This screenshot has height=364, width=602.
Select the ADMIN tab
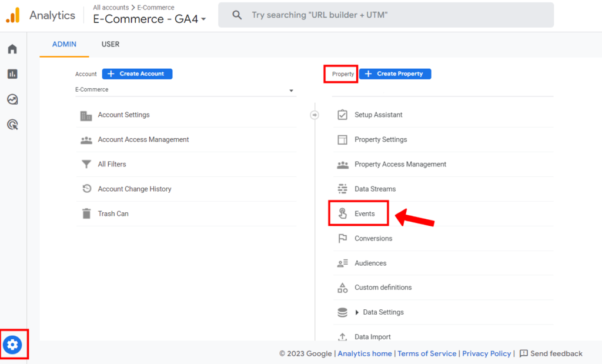(64, 44)
